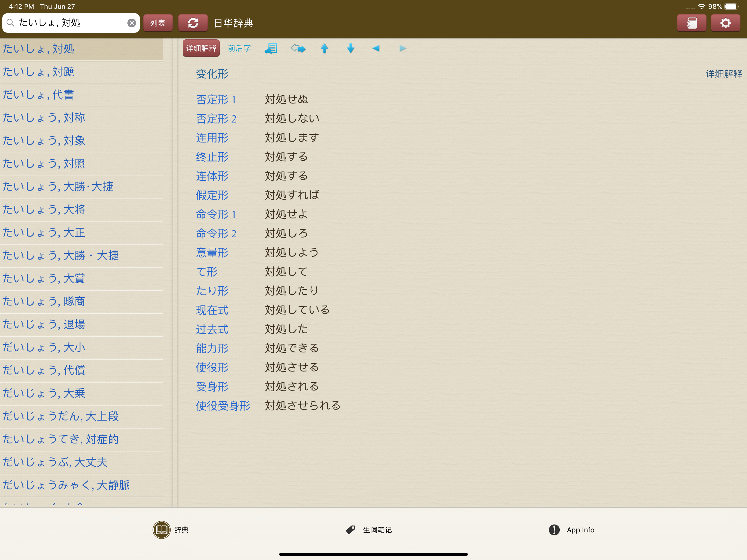This screenshot has height=560, width=747.
Task: Click 命令形 1 label
Action: pos(216,214)
